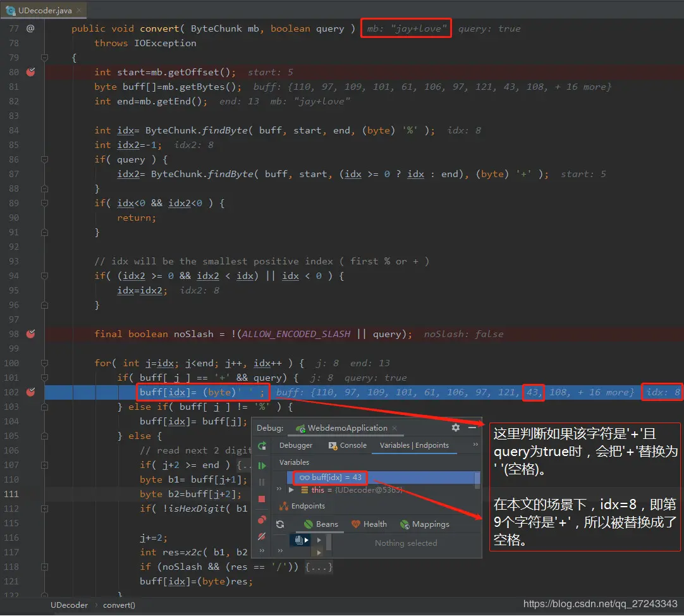684x616 pixels.
Task: Click the refresh icon beside the Beans tab
Action: (280, 524)
